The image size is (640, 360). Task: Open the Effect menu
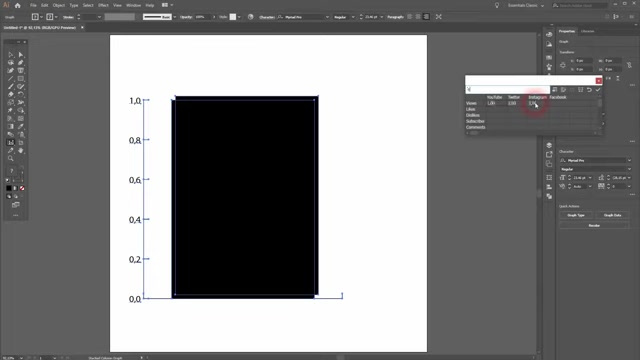click(103, 5)
